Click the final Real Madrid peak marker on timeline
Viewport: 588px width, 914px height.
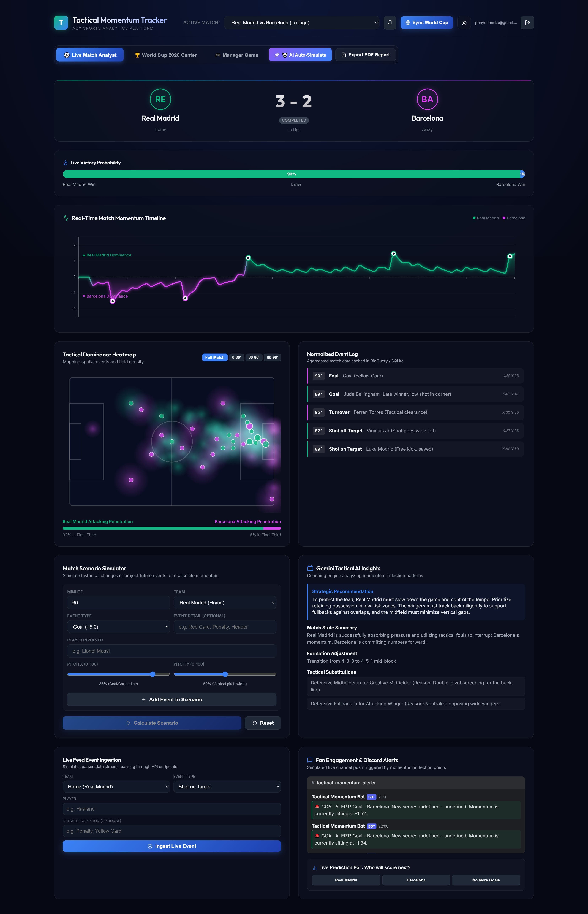click(x=510, y=256)
